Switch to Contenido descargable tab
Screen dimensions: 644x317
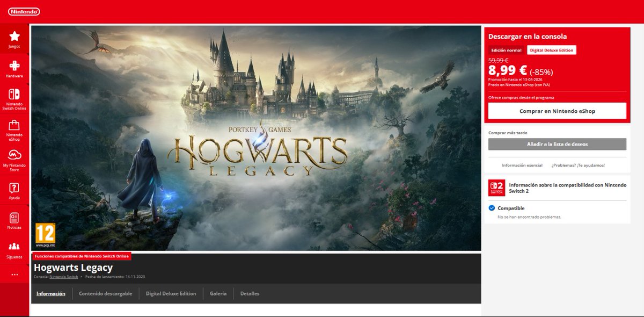(x=105, y=294)
